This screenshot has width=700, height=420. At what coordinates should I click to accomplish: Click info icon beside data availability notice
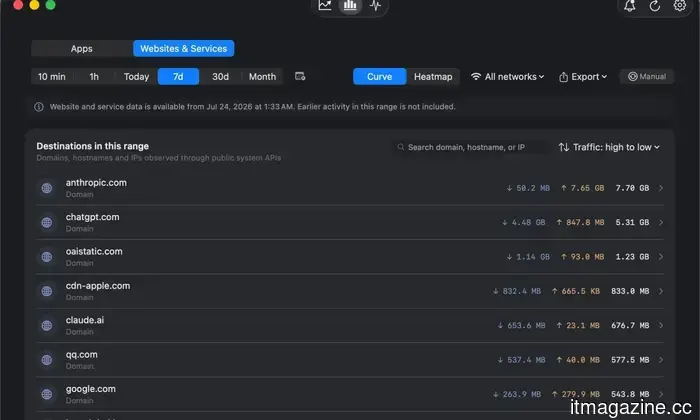pos(39,107)
